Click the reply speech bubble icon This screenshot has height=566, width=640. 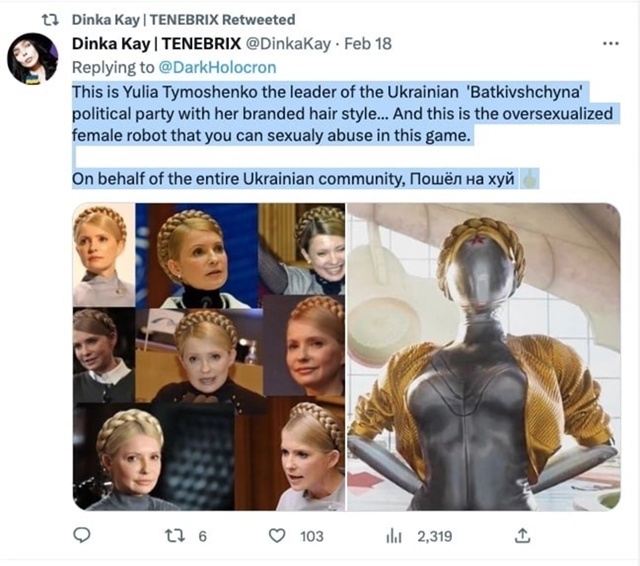[83, 536]
